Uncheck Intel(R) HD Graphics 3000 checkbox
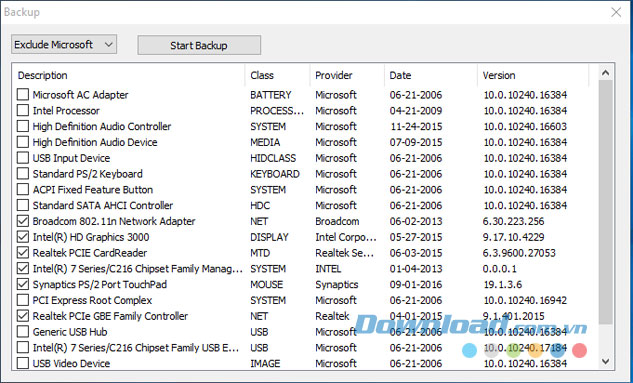The height and width of the screenshot is (383, 633). tap(23, 236)
